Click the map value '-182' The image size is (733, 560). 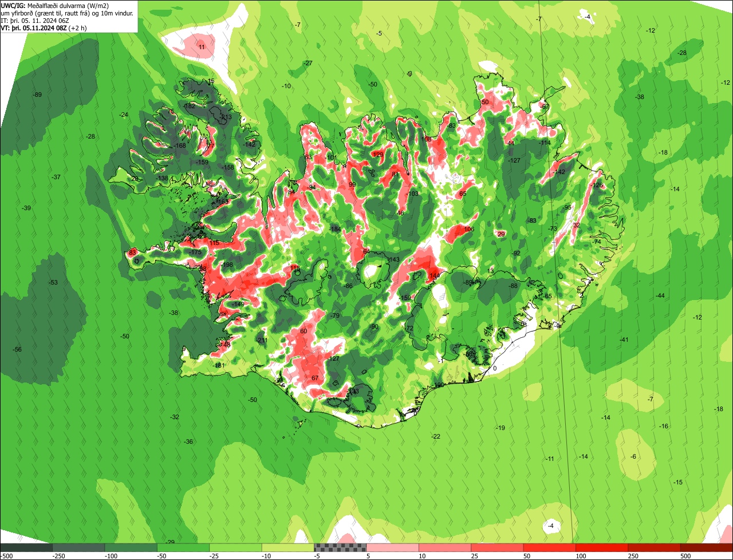tap(189, 106)
